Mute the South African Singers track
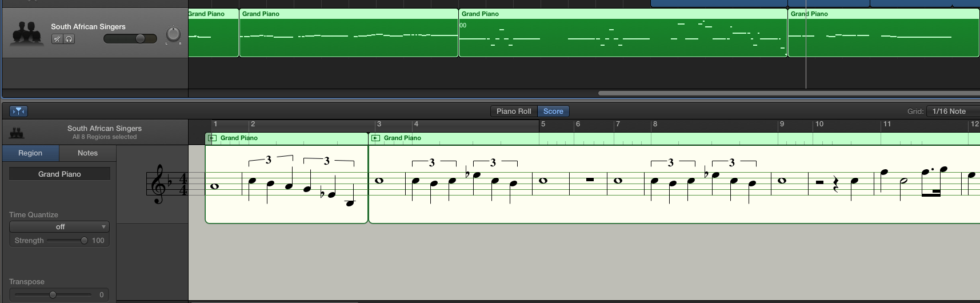 57,39
